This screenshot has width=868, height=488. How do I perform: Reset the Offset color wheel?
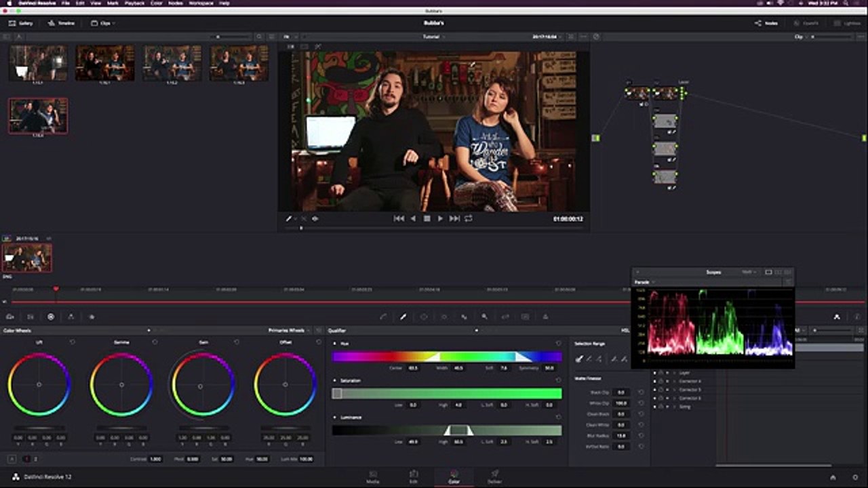tap(319, 342)
